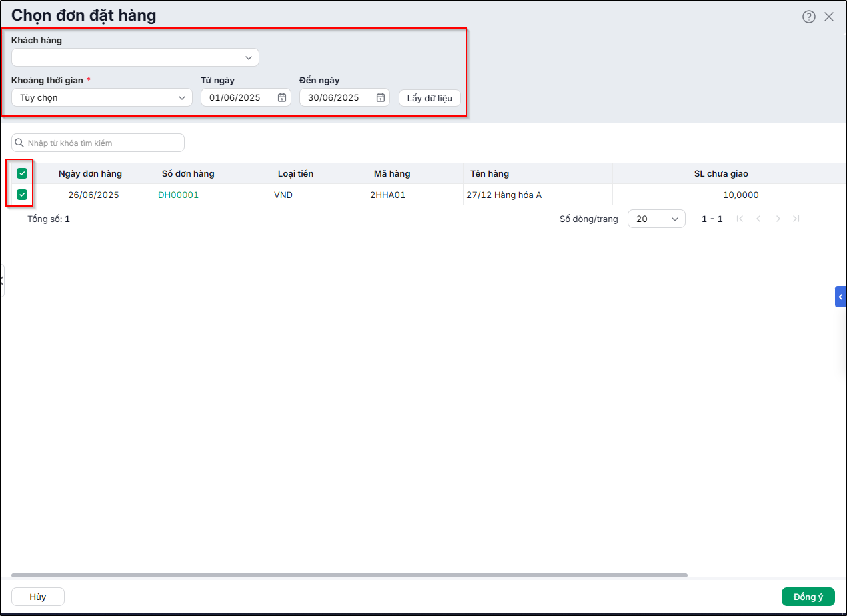Select the 2HHA01 item code cell
Viewport: 847px width, 616px height.
(415, 195)
